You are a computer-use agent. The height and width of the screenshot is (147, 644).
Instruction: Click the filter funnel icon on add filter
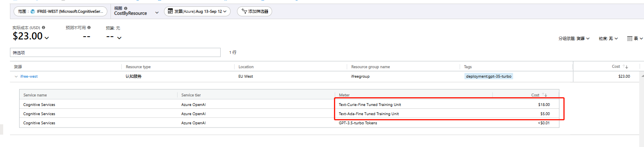tap(244, 12)
